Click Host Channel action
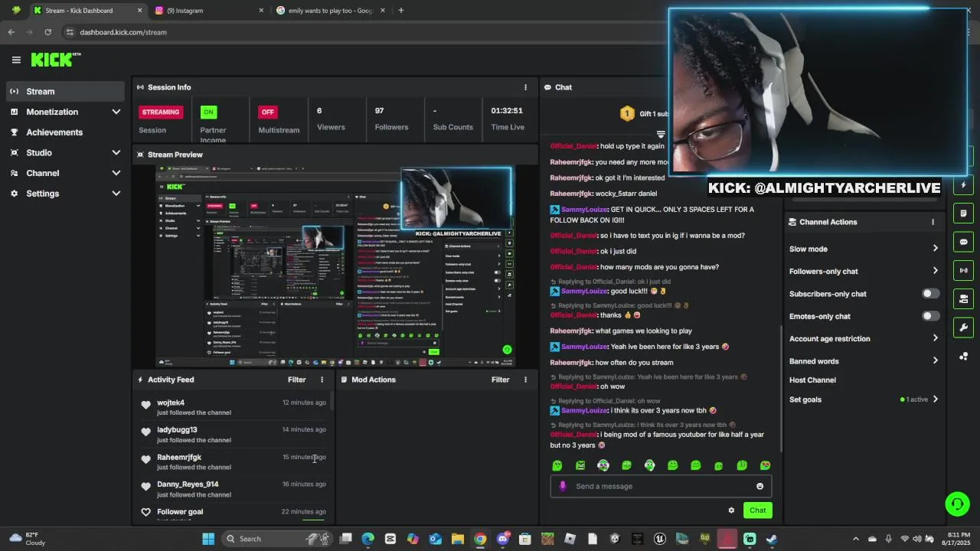This screenshot has height=551, width=980. (812, 380)
